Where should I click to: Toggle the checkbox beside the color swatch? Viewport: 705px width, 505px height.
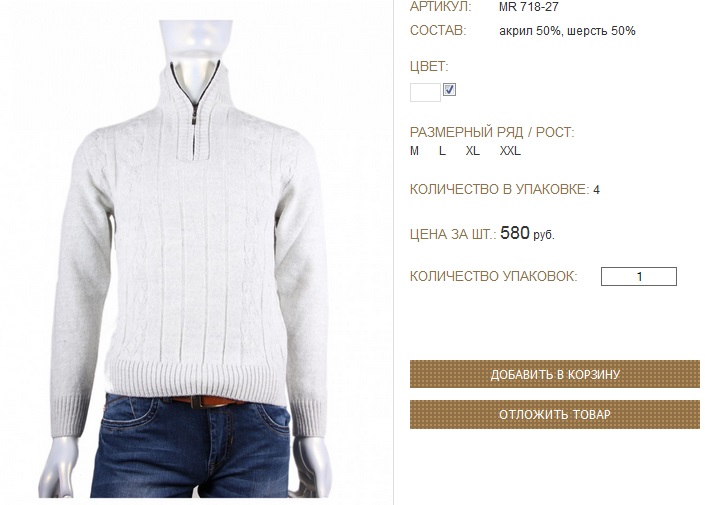click(449, 89)
